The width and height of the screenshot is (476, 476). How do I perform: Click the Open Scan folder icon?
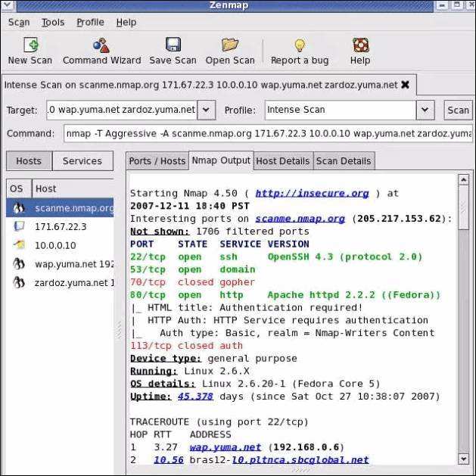pos(230,45)
